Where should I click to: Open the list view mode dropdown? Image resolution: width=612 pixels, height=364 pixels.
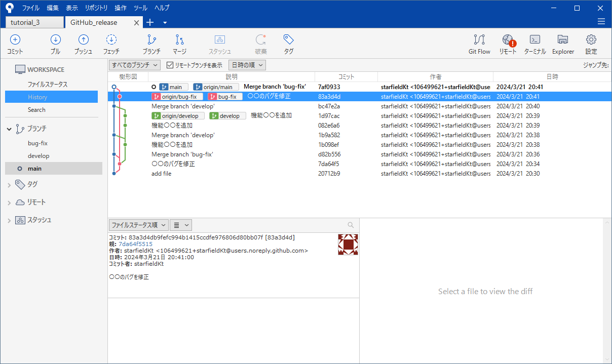click(180, 225)
